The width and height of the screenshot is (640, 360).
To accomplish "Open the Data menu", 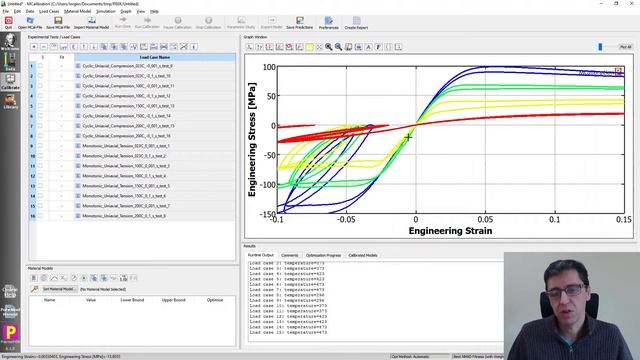I will [x=30, y=11].
